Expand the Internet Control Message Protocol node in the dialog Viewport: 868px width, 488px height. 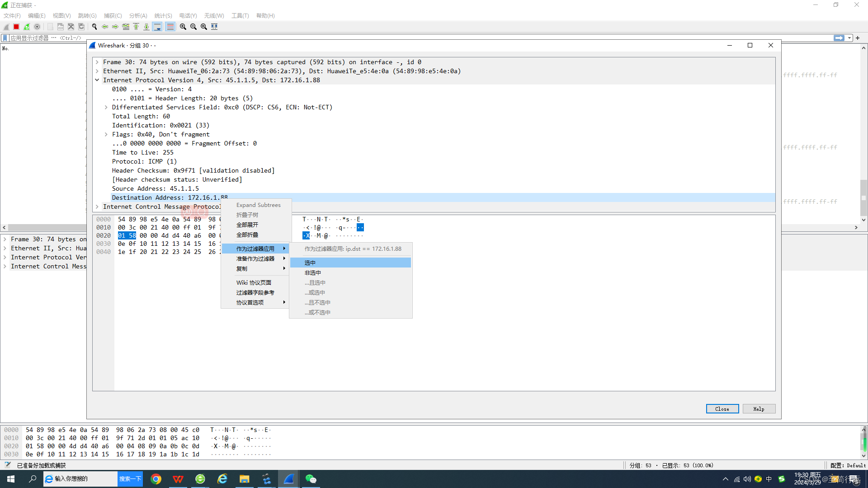tap(97, 206)
